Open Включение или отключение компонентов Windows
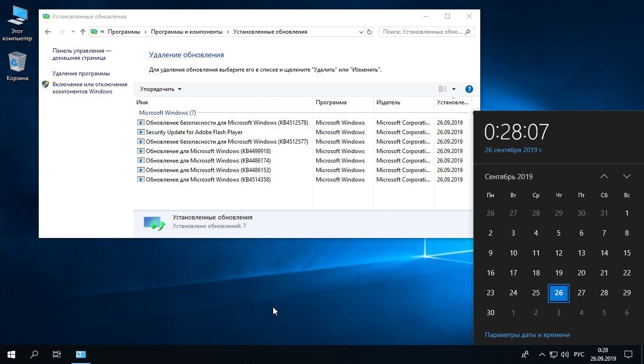Screen dimensions: 644x364 [x=90, y=88]
